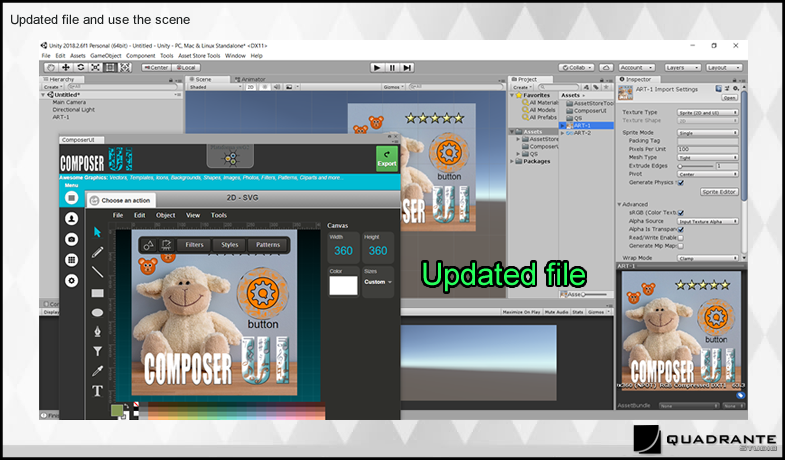This screenshot has height=460, width=785.
Task: Open the Texture Type dropdown
Action: (708, 113)
